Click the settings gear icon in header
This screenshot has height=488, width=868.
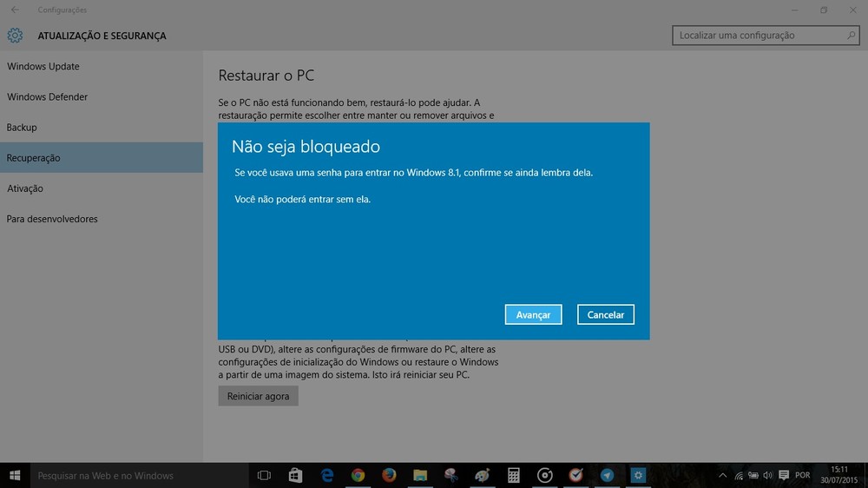15,36
